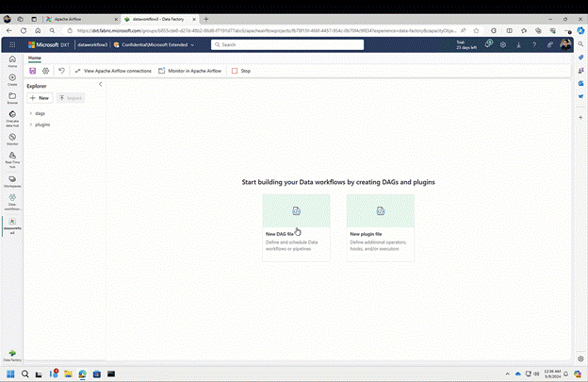Screen dimensions: 588x382
Task: Save using the purple disk icon
Action: pos(33,71)
